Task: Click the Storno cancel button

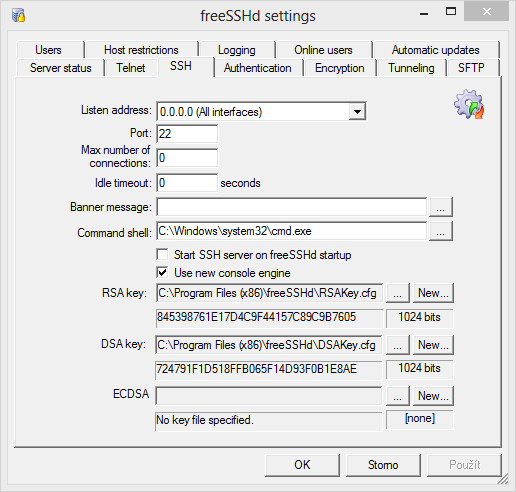Action: [383, 465]
